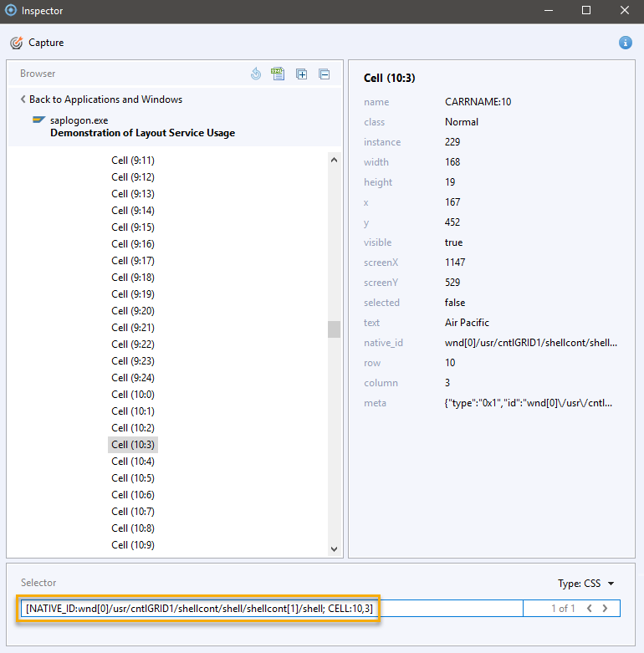Select tree item Cell (10:5)
Viewport: 644px width, 653px height.
coord(133,477)
